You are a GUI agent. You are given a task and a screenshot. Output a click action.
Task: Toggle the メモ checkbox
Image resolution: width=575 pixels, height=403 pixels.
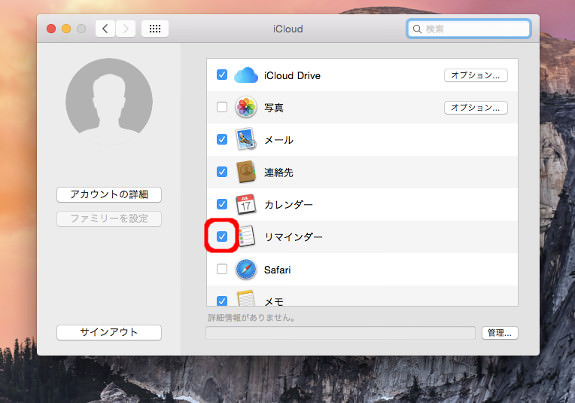222,301
